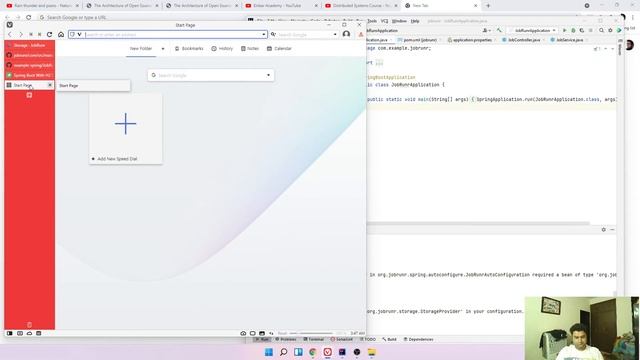Click the IntelliJ debug bug icon
Viewport: 640px width, 360px height.
(x=573, y=31)
